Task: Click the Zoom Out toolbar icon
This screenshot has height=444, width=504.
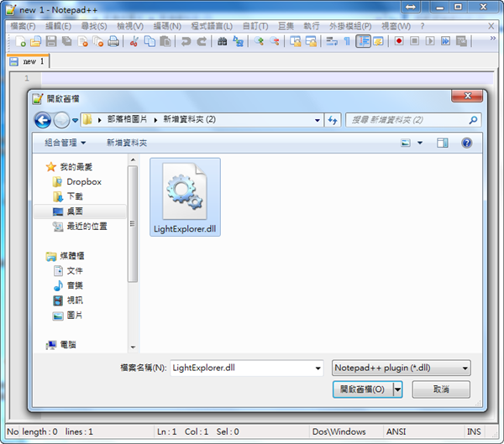Action: pos(274,41)
